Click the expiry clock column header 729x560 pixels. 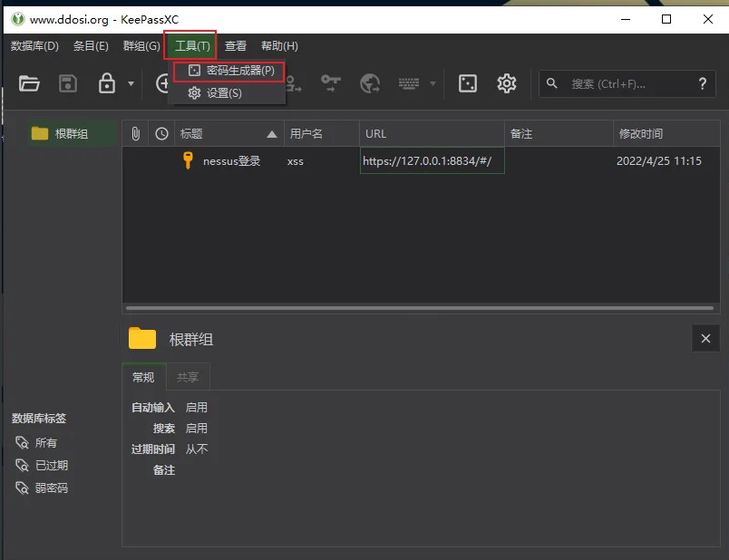tap(161, 134)
